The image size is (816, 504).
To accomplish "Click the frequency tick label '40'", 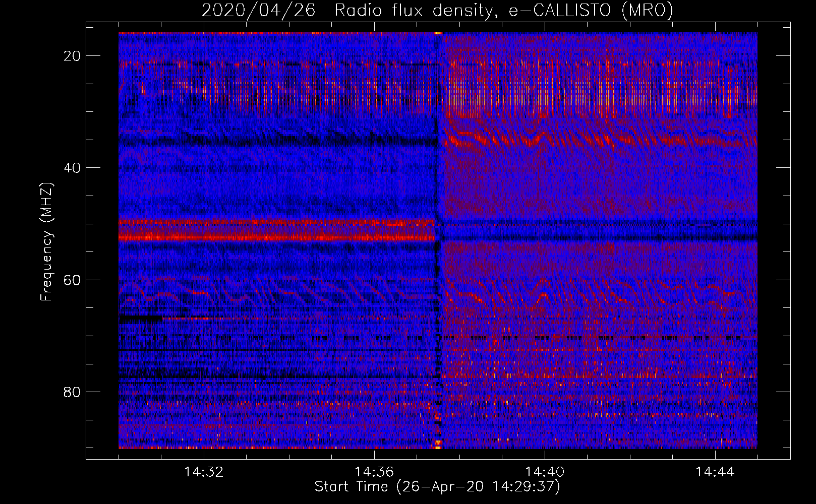I will [x=72, y=168].
